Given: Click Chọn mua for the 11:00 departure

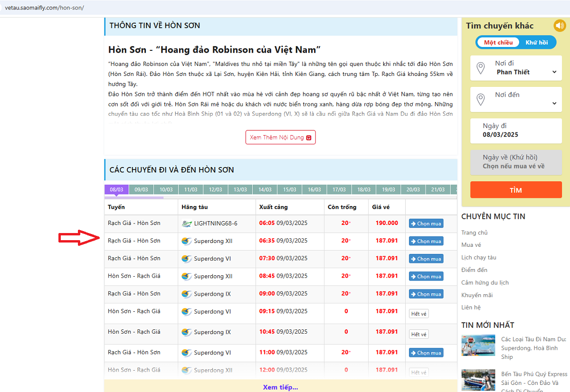Looking at the screenshot, I should click(426, 353).
